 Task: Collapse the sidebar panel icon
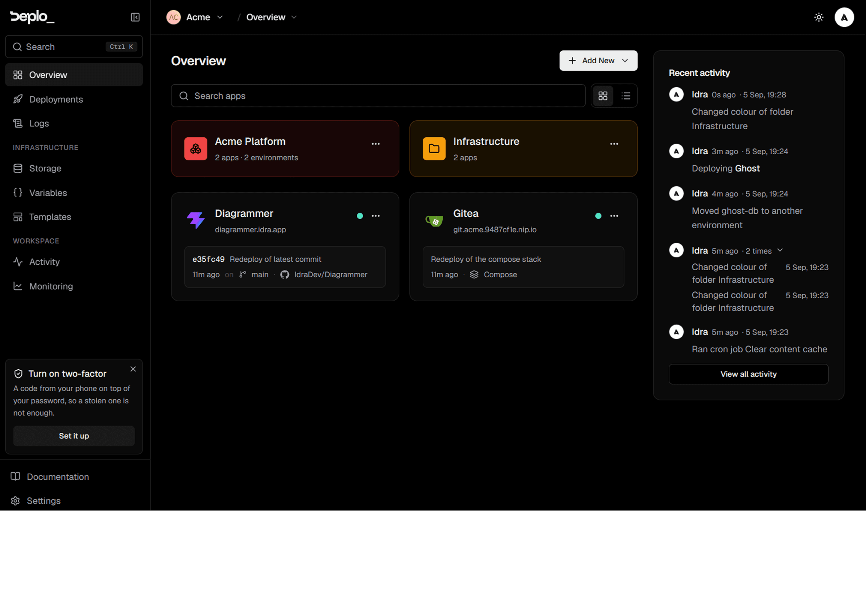pos(135,17)
